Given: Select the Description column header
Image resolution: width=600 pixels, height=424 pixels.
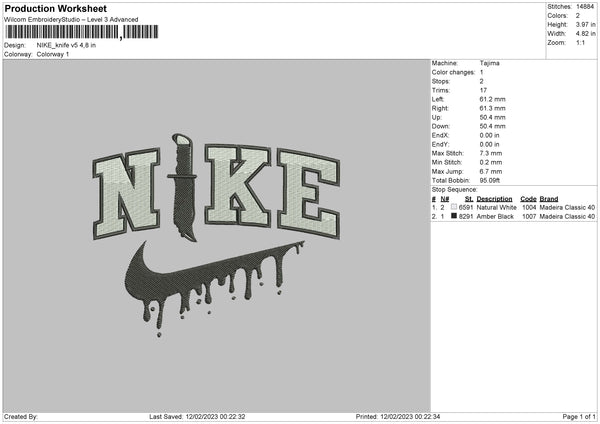Looking at the screenshot, I should click(494, 199).
